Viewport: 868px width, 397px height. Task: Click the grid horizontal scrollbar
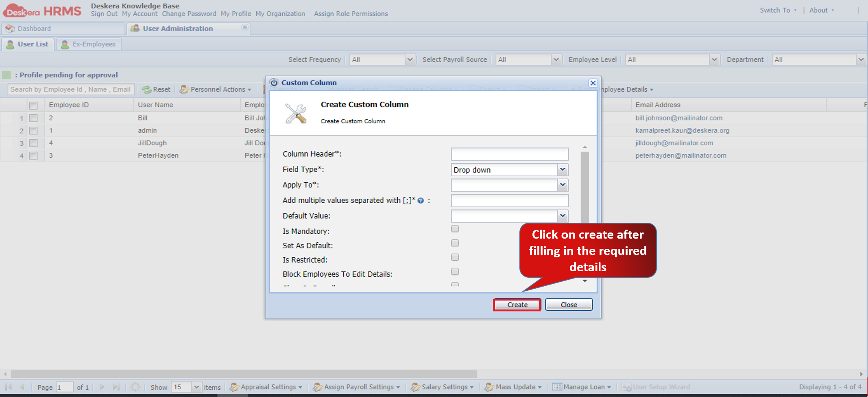(x=244, y=374)
